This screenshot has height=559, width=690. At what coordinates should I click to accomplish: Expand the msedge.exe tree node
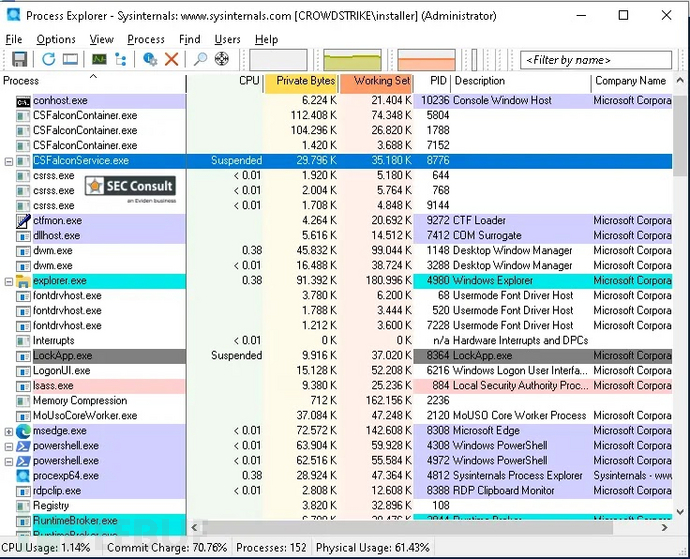coord(9,431)
